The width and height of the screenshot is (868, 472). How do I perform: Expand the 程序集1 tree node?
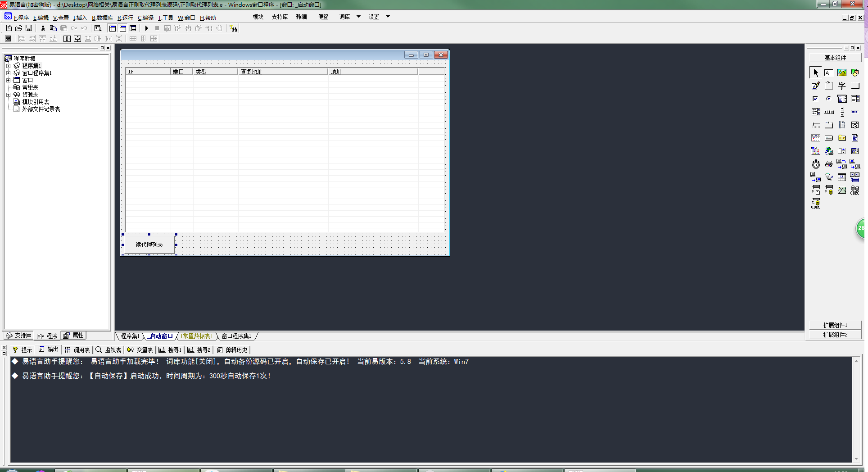[8, 66]
